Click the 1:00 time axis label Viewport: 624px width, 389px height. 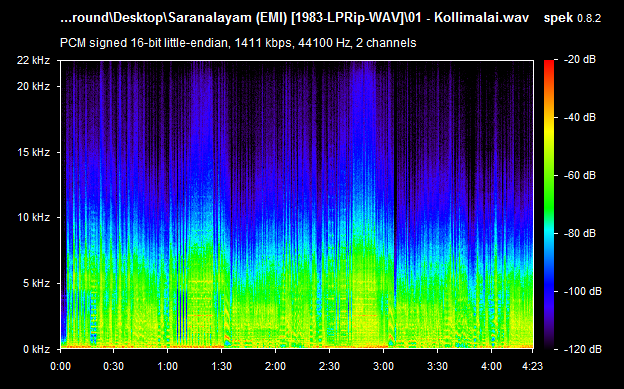pos(168,366)
